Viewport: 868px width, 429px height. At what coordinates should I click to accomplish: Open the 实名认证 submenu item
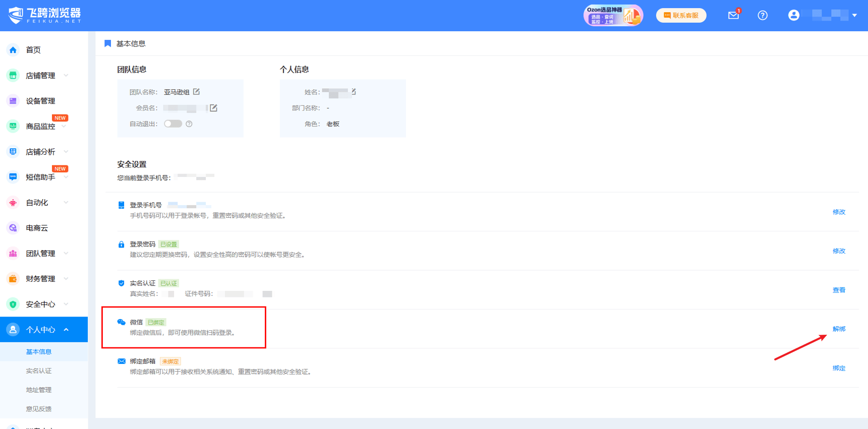[x=39, y=371]
